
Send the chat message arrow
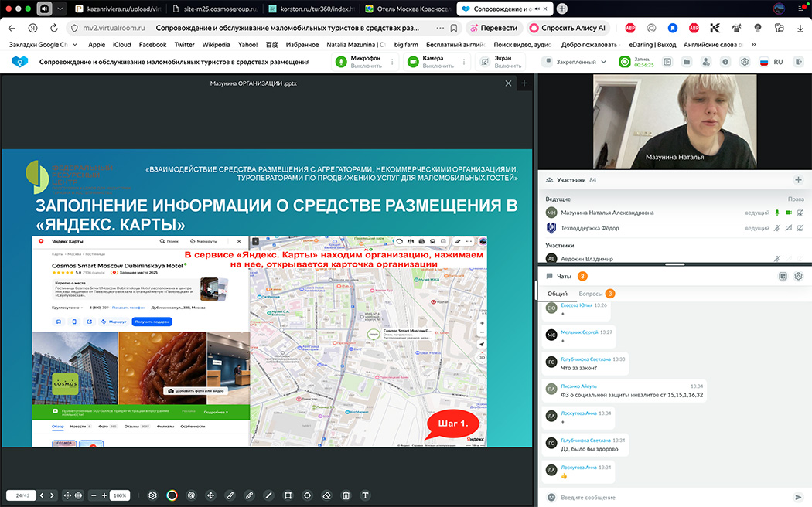pyautogui.click(x=799, y=497)
